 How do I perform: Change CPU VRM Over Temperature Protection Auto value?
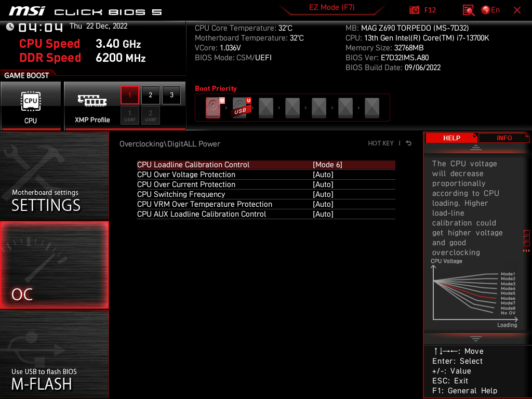pos(323,204)
